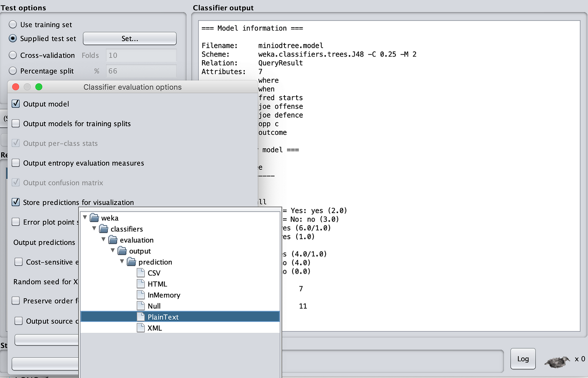
Task: Uncheck the Output model checkbox
Action: [x=16, y=104]
